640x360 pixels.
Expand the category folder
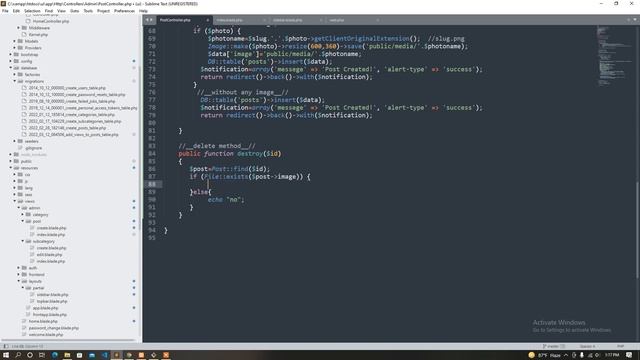[x=22, y=215]
